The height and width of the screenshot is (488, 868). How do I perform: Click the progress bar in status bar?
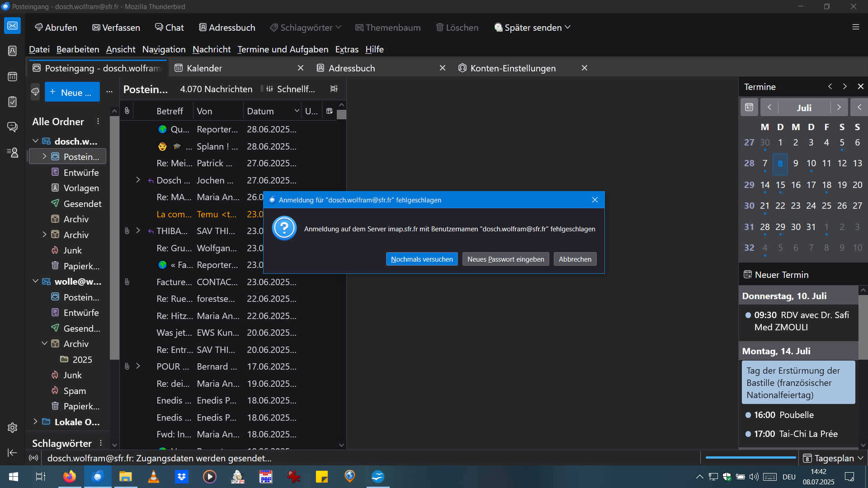click(x=750, y=458)
